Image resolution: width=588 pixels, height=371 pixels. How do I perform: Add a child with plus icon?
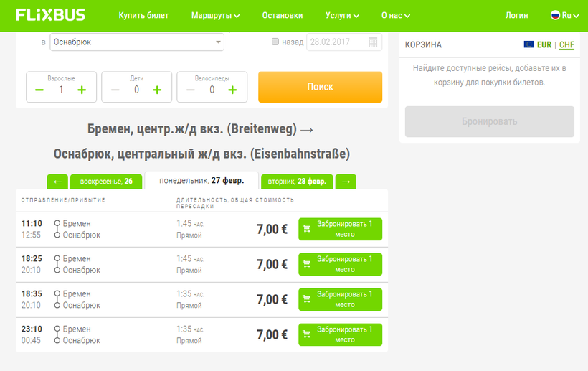click(x=157, y=90)
